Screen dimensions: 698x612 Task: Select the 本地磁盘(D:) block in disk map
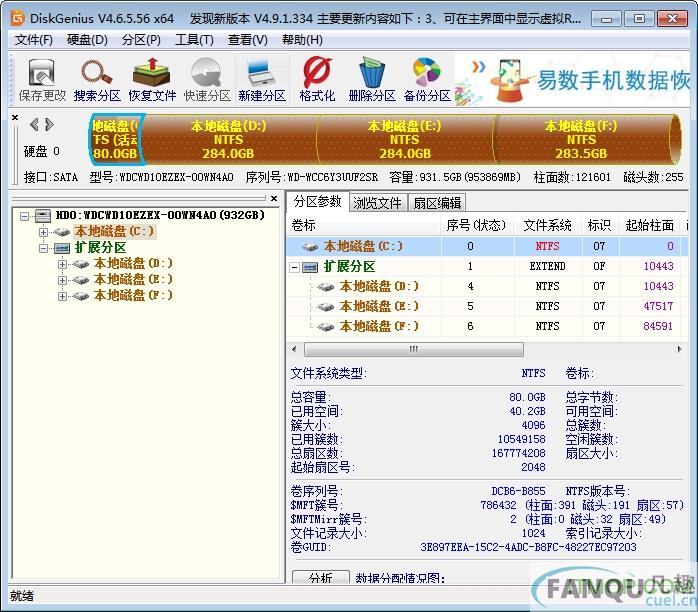228,139
